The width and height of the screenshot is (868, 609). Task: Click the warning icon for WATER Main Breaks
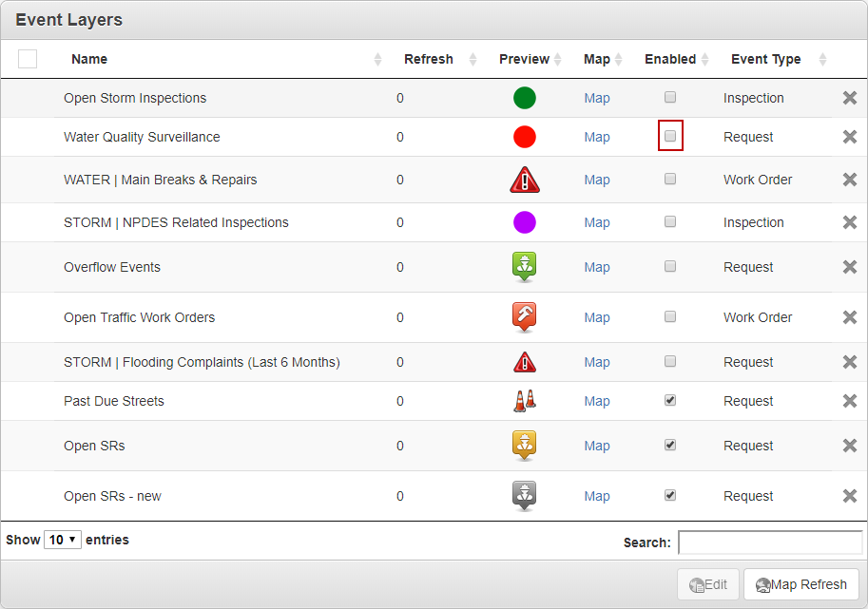click(525, 180)
